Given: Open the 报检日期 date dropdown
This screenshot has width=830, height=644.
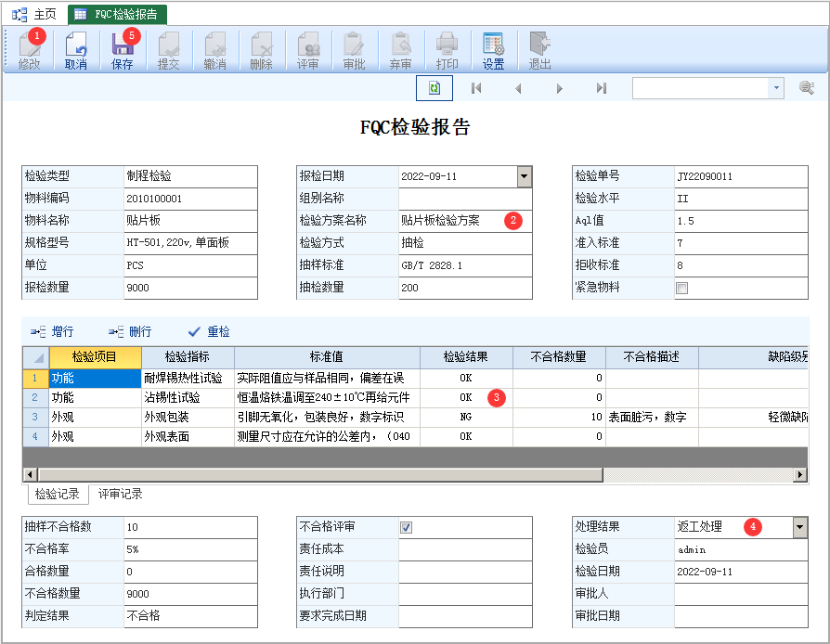Looking at the screenshot, I should coord(524,176).
